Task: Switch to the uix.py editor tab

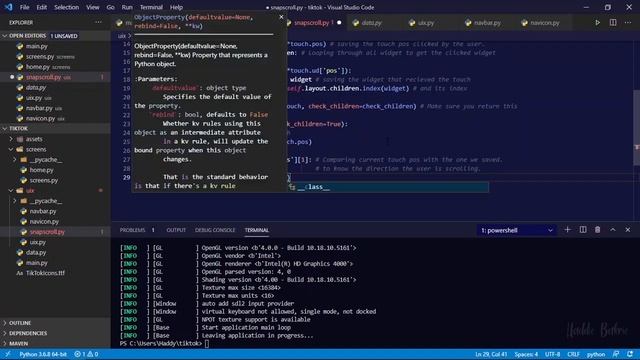Action: coord(426,23)
